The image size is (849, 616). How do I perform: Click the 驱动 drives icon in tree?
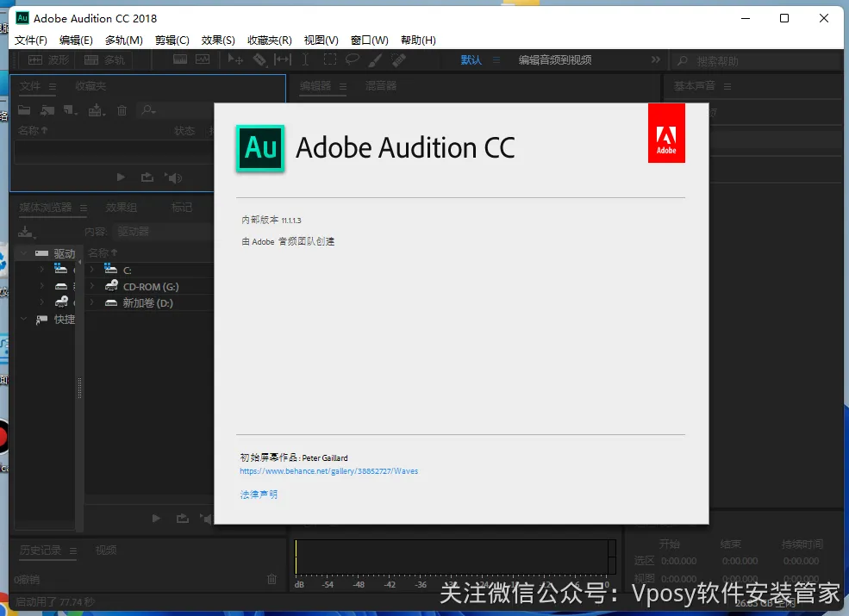[x=41, y=253]
